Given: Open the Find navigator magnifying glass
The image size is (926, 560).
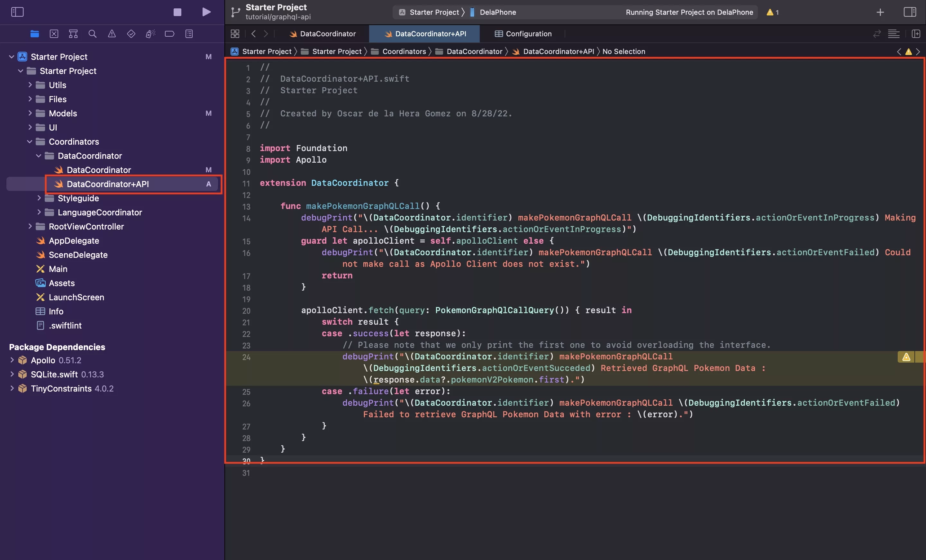Looking at the screenshot, I should [x=93, y=33].
